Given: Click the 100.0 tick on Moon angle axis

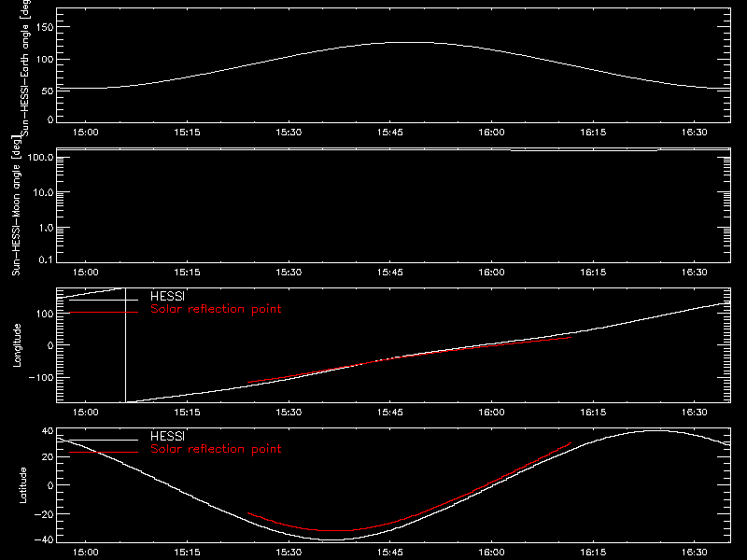Looking at the screenshot, I should pyautogui.click(x=40, y=157).
